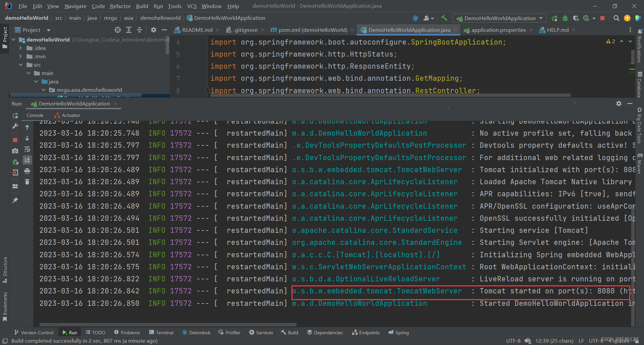Open the run configuration dropdown

(499, 18)
